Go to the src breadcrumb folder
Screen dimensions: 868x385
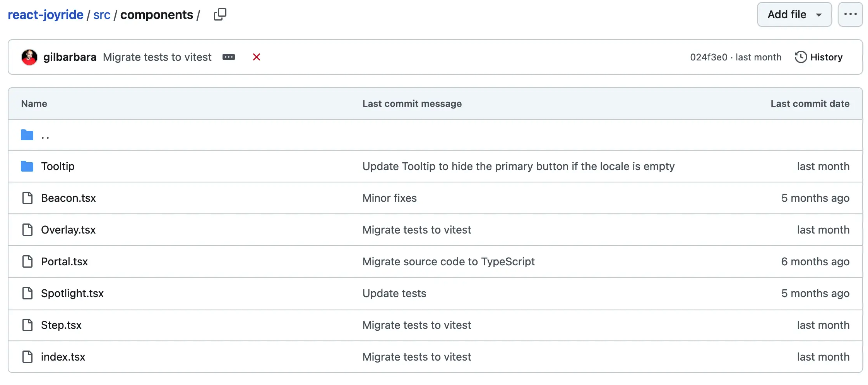(x=102, y=15)
